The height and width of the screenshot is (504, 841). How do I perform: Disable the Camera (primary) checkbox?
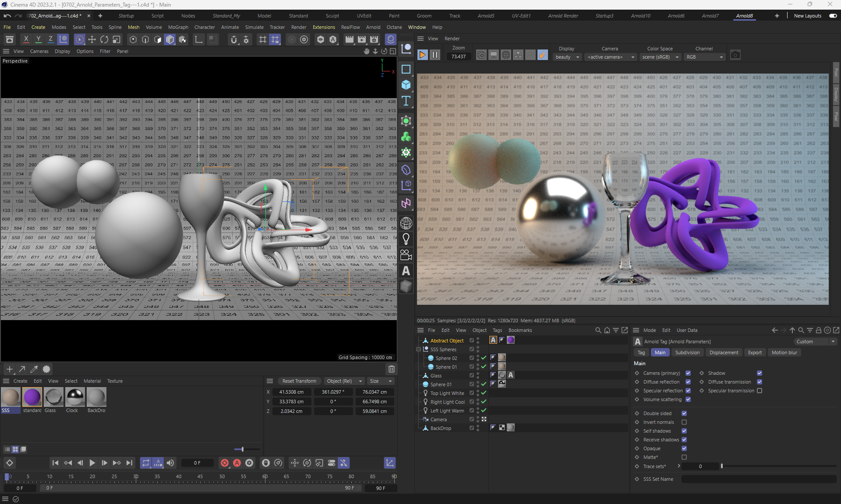coord(688,373)
